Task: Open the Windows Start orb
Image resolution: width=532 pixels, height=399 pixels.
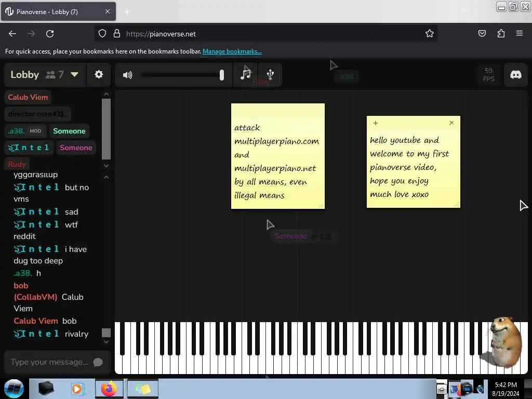Action: coord(14,389)
